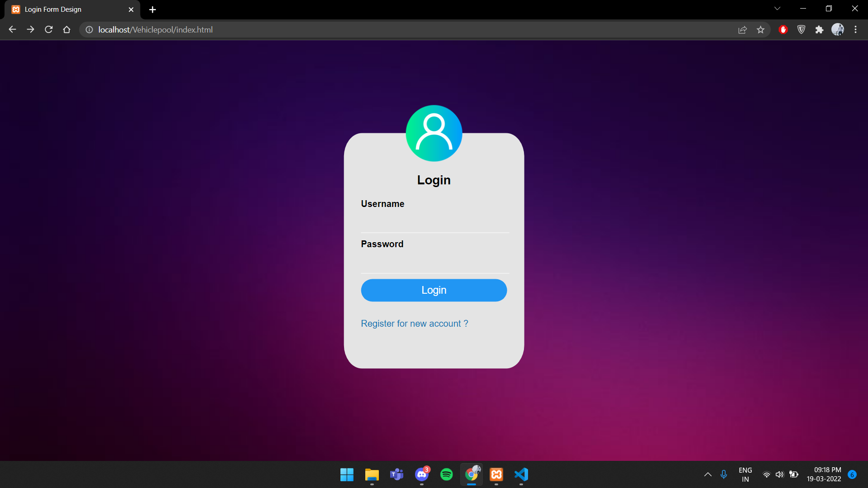Go to the browser home page

click(x=67, y=30)
